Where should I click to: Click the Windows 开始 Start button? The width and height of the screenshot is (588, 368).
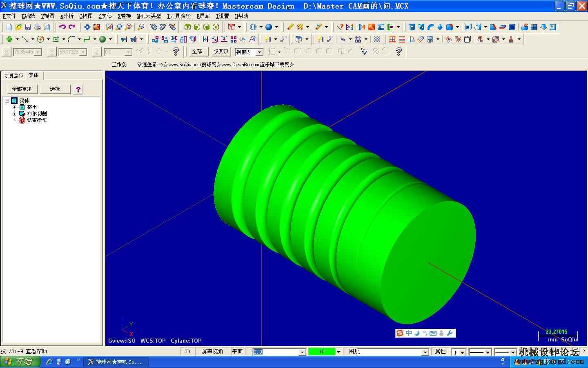click(x=20, y=362)
